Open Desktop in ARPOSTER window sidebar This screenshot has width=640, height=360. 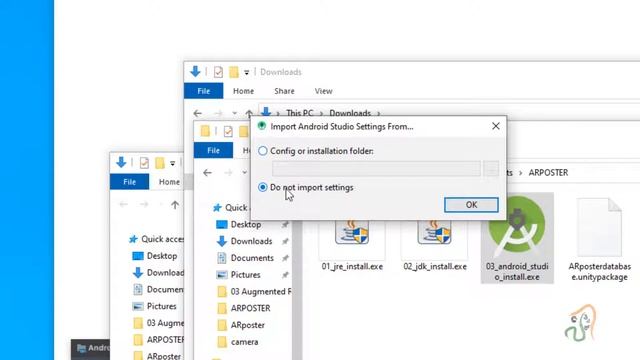point(246,224)
